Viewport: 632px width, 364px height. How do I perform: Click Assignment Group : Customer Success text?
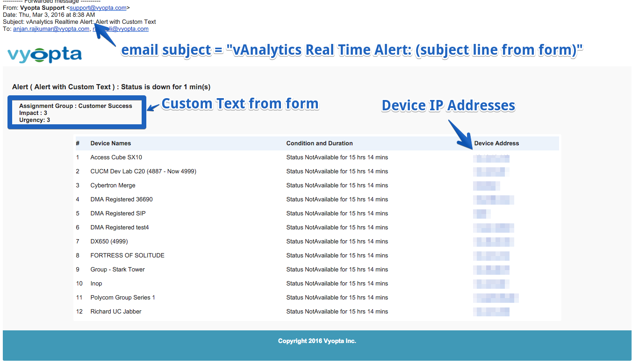coord(76,106)
